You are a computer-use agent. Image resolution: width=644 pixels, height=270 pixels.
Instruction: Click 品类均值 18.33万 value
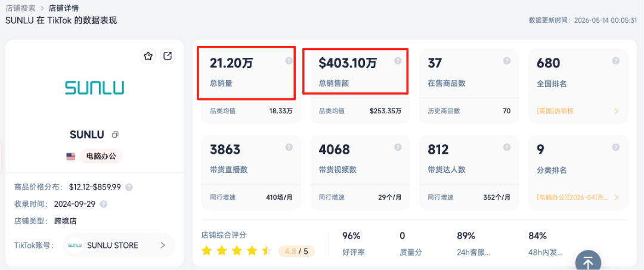click(281, 111)
